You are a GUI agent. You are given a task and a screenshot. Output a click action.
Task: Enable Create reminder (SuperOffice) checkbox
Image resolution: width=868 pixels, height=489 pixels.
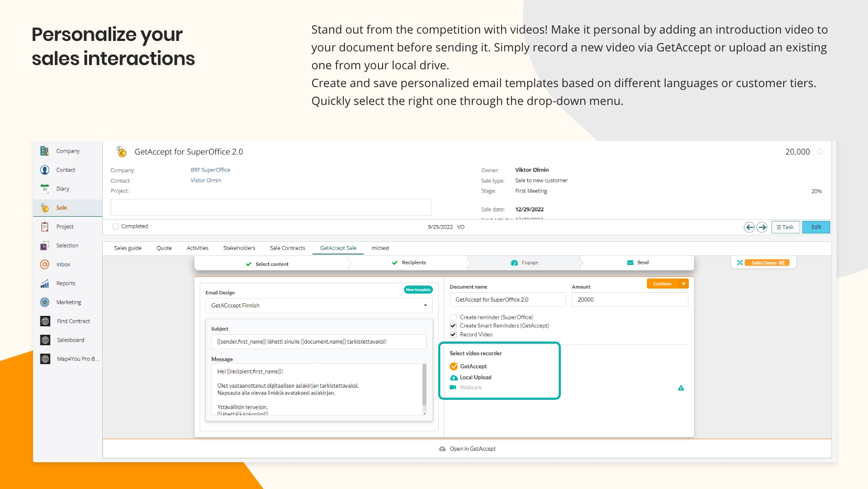pos(453,317)
